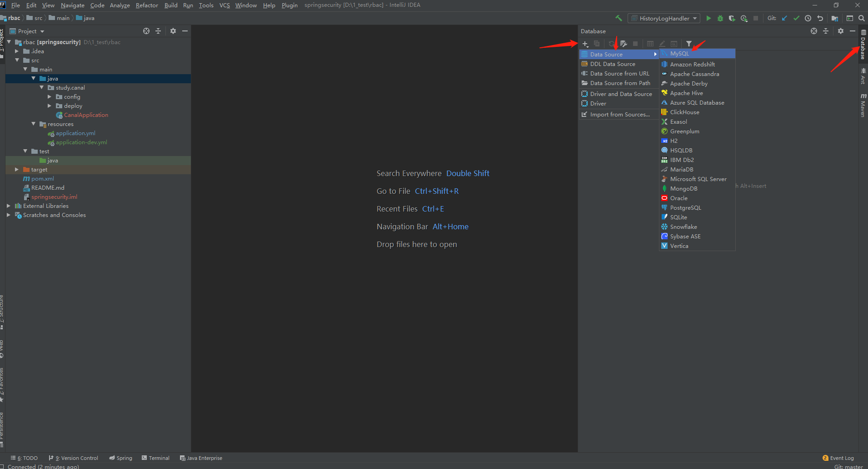Start debugging with the green bug icon
This screenshot has width=868, height=469.
pyautogui.click(x=720, y=18)
